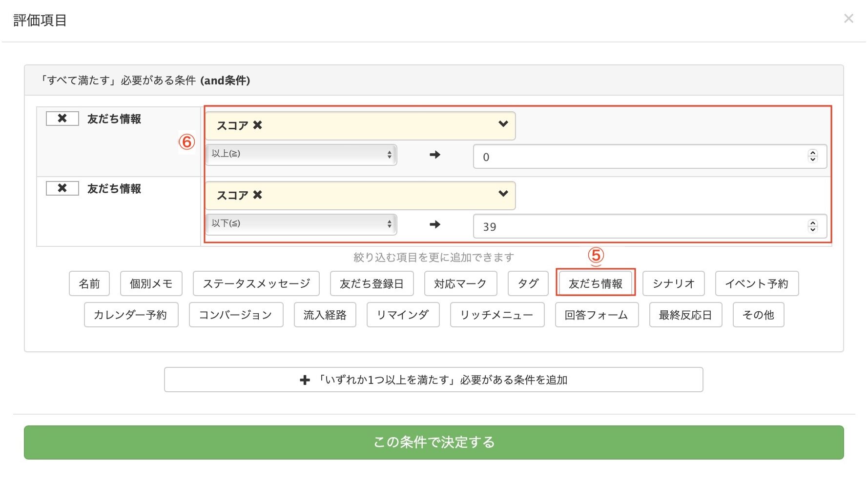Open the 以下(≦) comparison selector
The image size is (868, 482).
pos(301,224)
